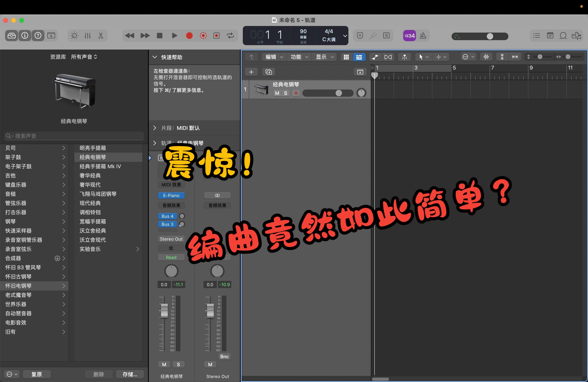Open the 显示 menu in tracks area
The width and height of the screenshot is (588, 382).
point(325,57)
